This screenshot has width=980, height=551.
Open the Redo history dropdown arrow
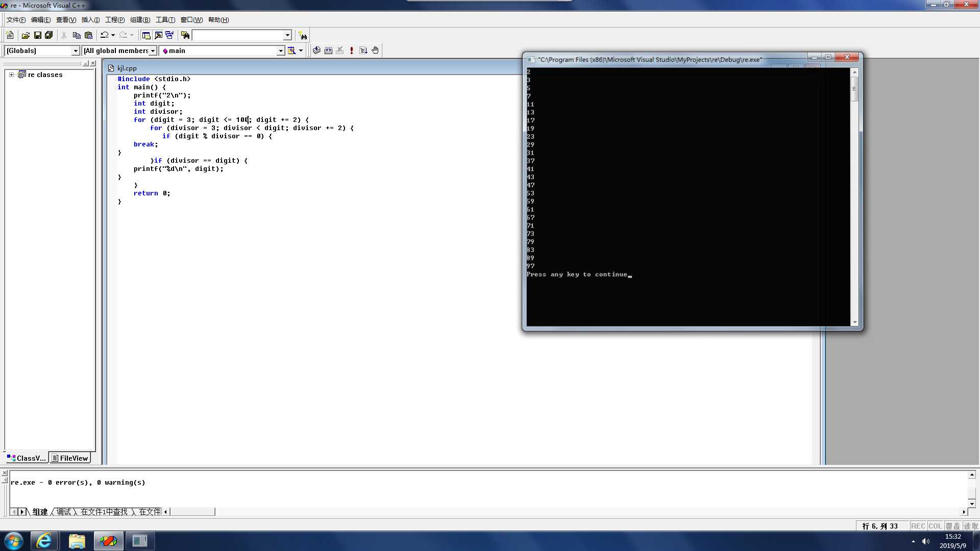[x=132, y=35]
